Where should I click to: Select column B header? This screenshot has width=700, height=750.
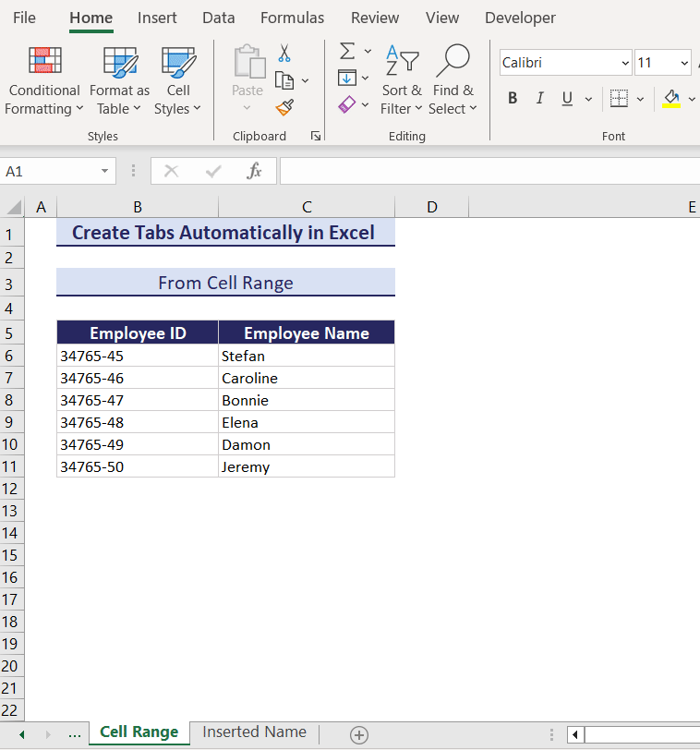138,207
